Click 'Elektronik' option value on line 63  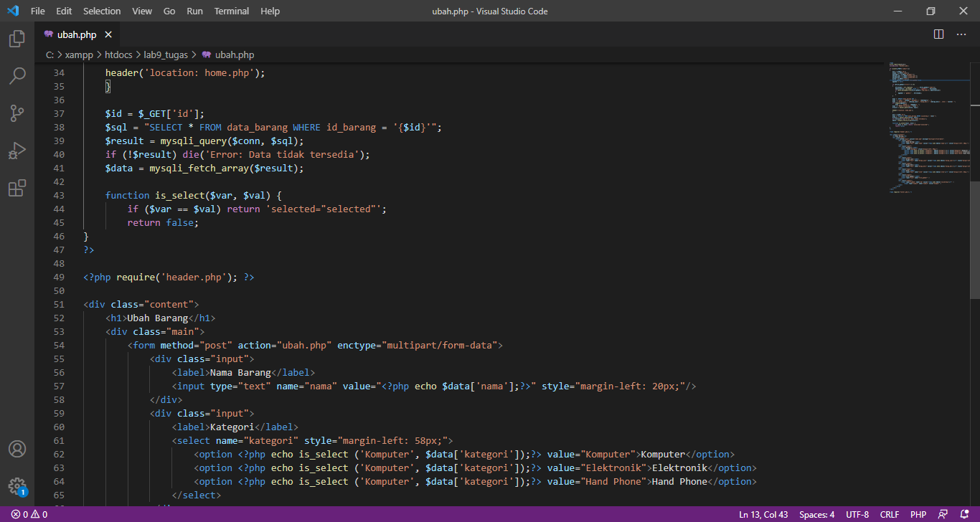pyautogui.click(x=613, y=468)
